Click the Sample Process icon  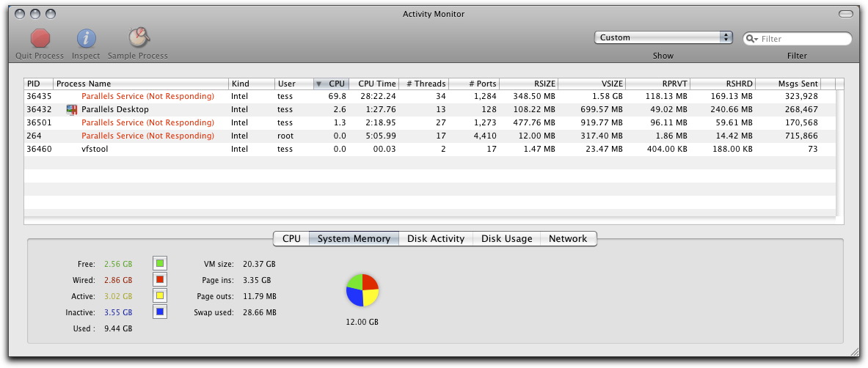139,37
